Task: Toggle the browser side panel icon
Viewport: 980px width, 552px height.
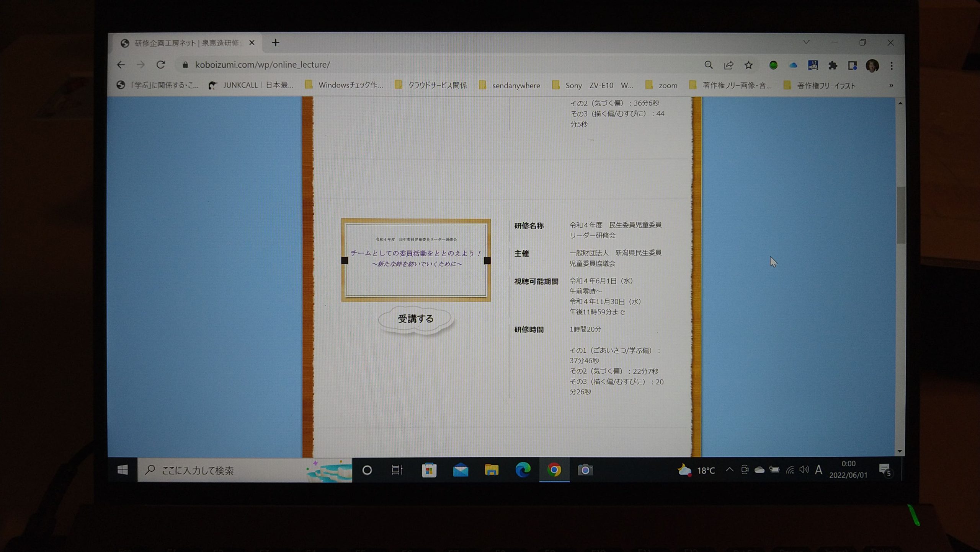Action: (852, 65)
